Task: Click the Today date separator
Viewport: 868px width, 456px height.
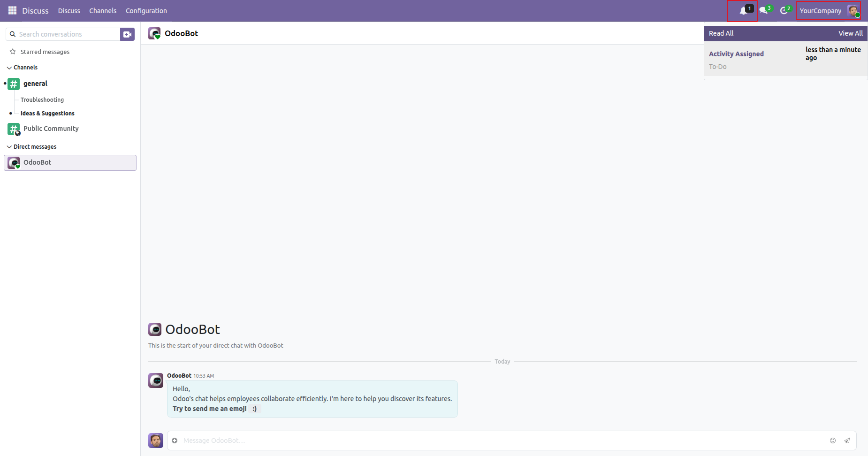Action: tap(502, 362)
